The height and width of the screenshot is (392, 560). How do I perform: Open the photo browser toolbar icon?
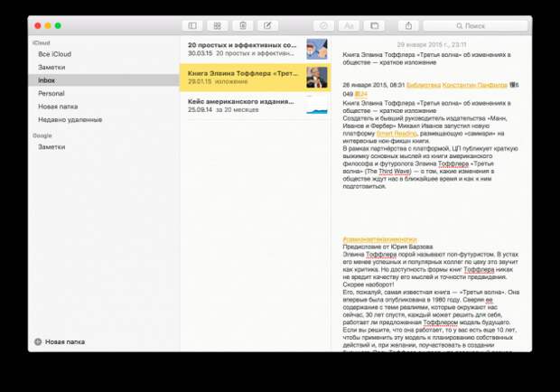pyautogui.click(x=374, y=25)
